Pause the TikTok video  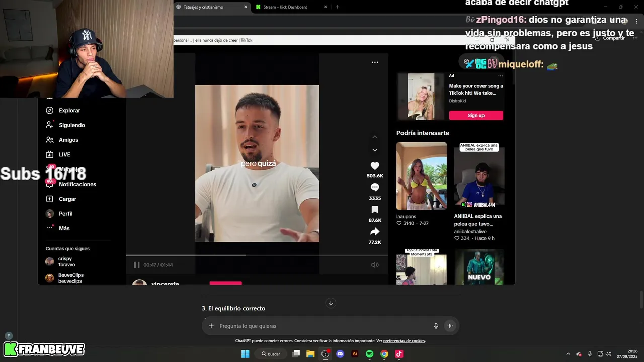[136, 265]
